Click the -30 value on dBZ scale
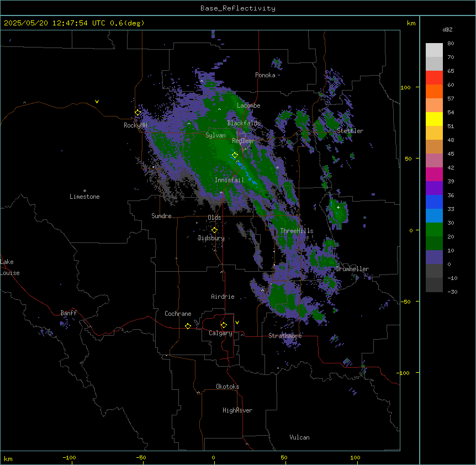This screenshot has width=476, height=465. tap(452, 292)
